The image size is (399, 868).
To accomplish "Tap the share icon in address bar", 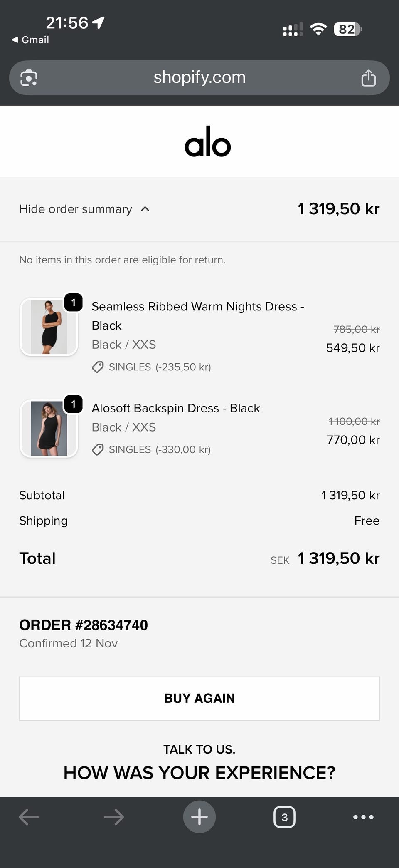I will (368, 78).
